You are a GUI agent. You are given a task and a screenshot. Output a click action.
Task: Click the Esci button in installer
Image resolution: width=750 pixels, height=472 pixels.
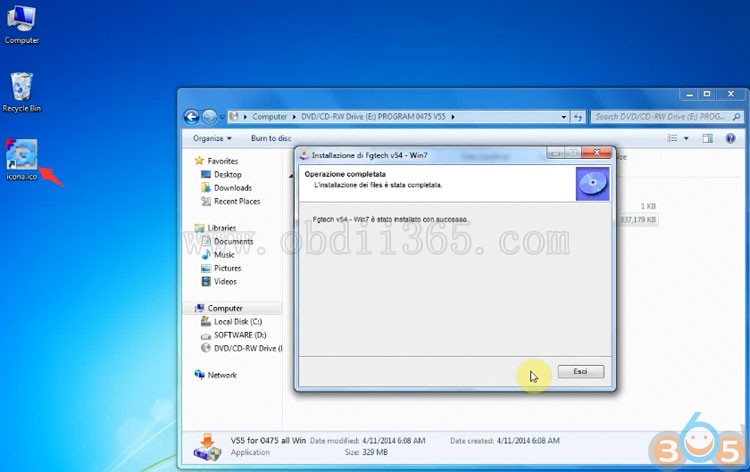(581, 372)
